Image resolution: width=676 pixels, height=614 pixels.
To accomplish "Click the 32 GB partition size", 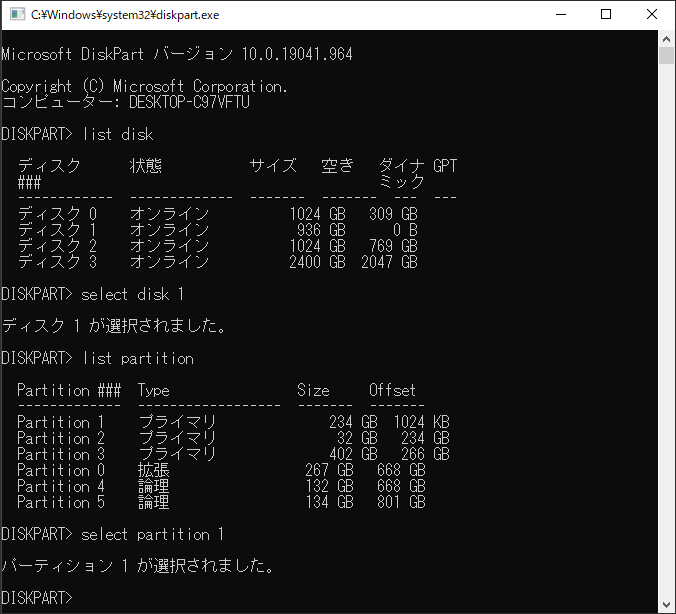I will [357, 438].
